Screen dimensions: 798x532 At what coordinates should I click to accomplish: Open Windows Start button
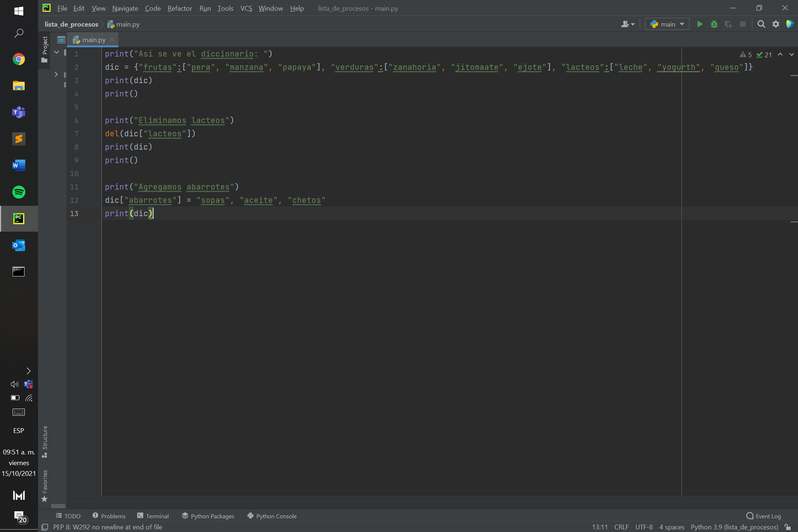tap(19, 11)
